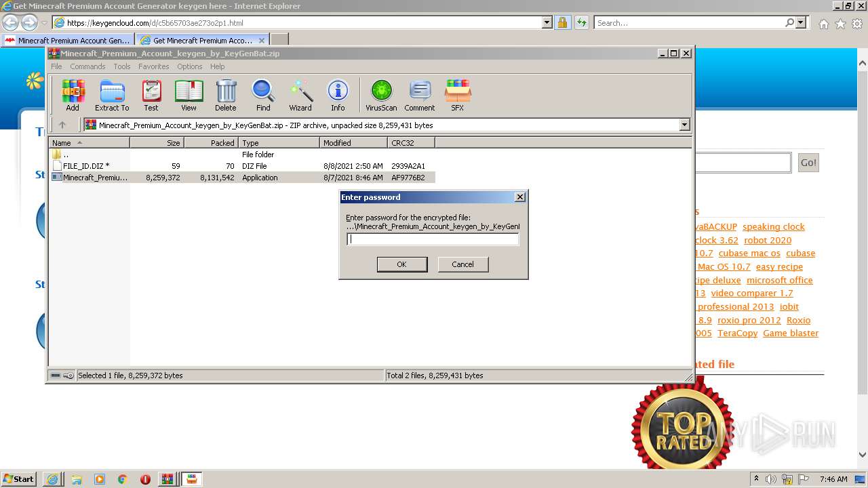Open the Tools menu in WinRAR
868x488 pixels.
click(122, 66)
